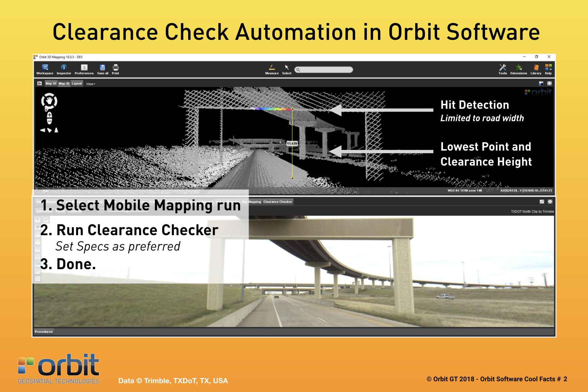Activate the Measure tool
The height and width of the screenshot is (392, 588).
272,69
